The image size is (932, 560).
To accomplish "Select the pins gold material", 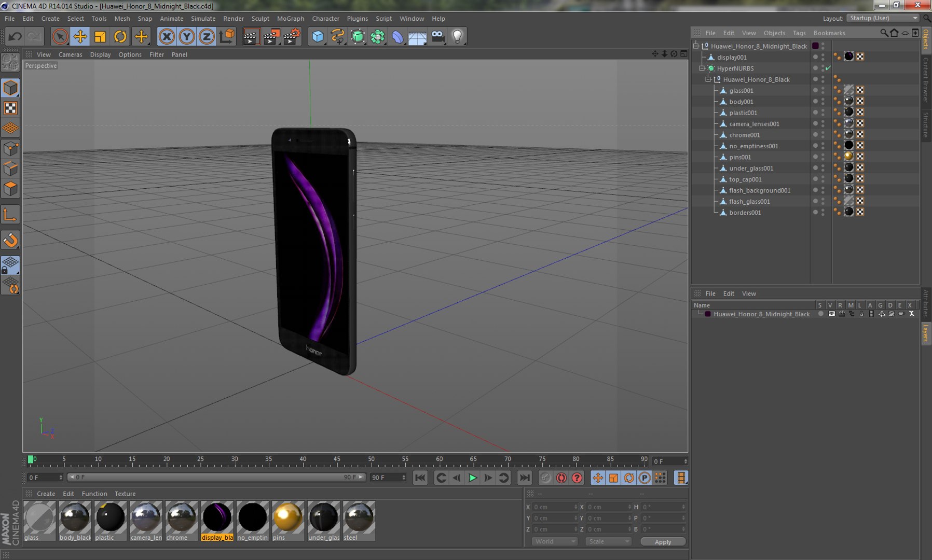I will tap(287, 521).
